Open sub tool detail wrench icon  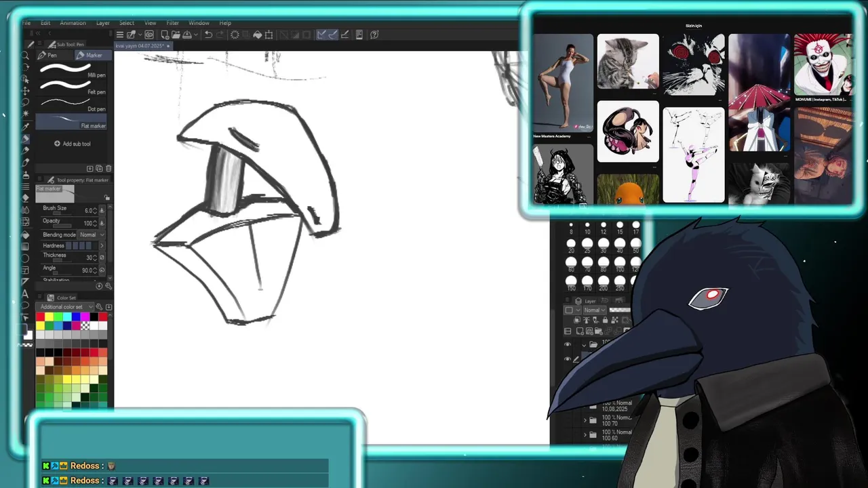point(108,286)
